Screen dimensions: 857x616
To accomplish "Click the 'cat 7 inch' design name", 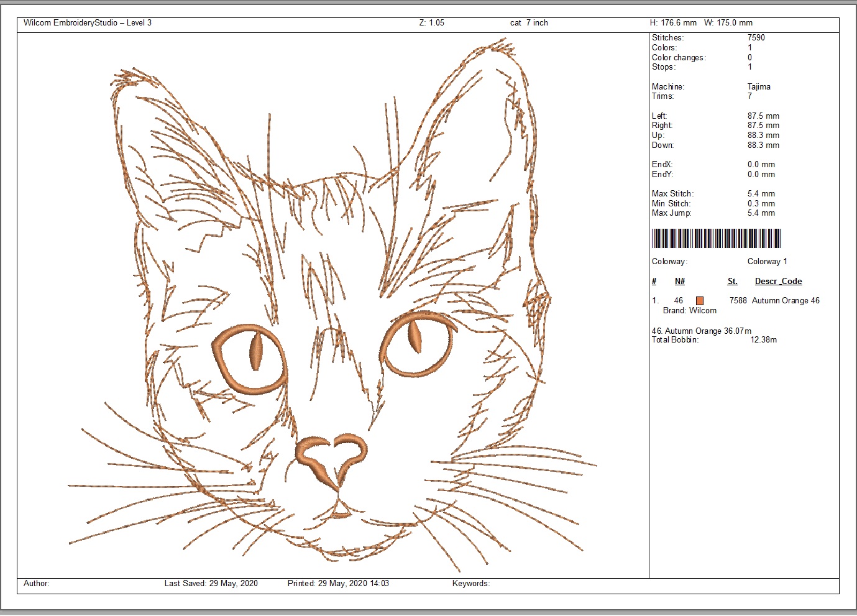I will (529, 23).
